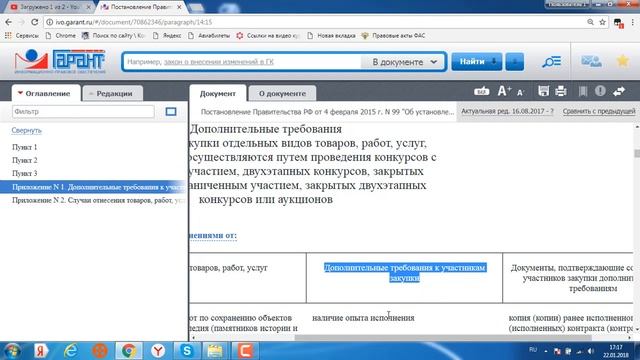Launch Yandex from the taskbar
The height and width of the screenshot is (360, 640).
[x=41, y=351]
